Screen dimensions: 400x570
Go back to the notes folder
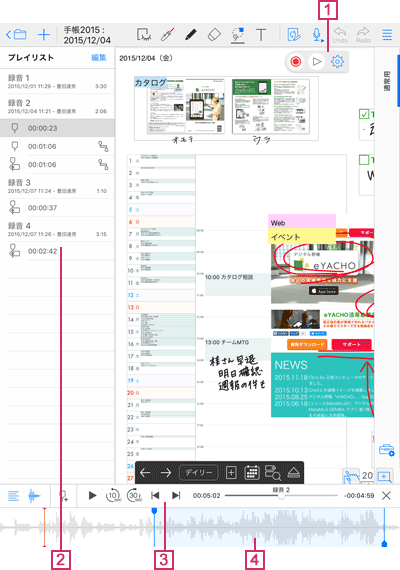tap(16, 35)
